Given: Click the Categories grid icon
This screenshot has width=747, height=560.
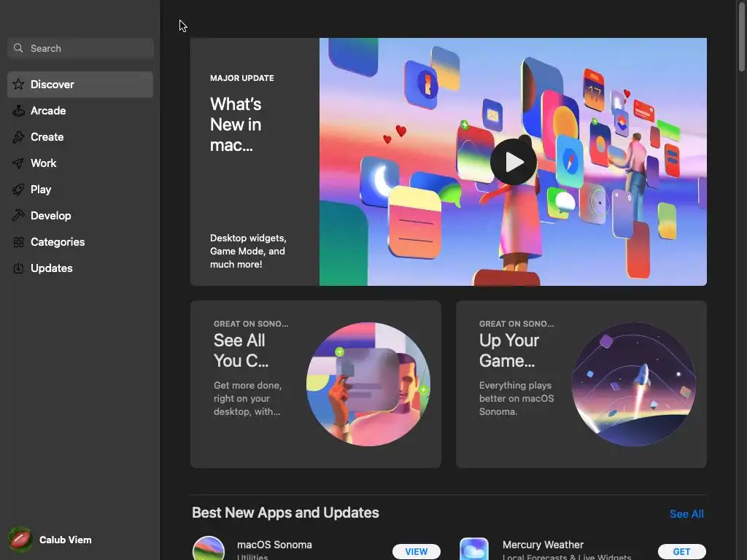Looking at the screenshot, I should click(18, 242).
